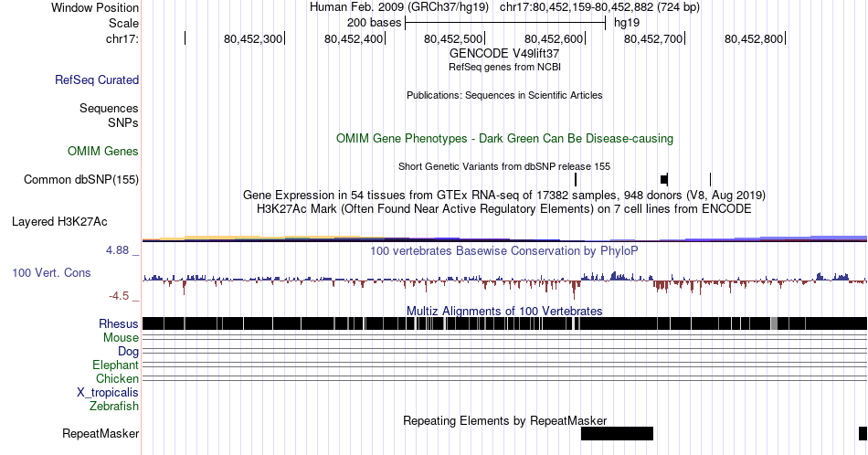This screenshot has width=868, height=455.
Task: Click the Rhesus alignment black bar
Action: (x=504, y=323)
